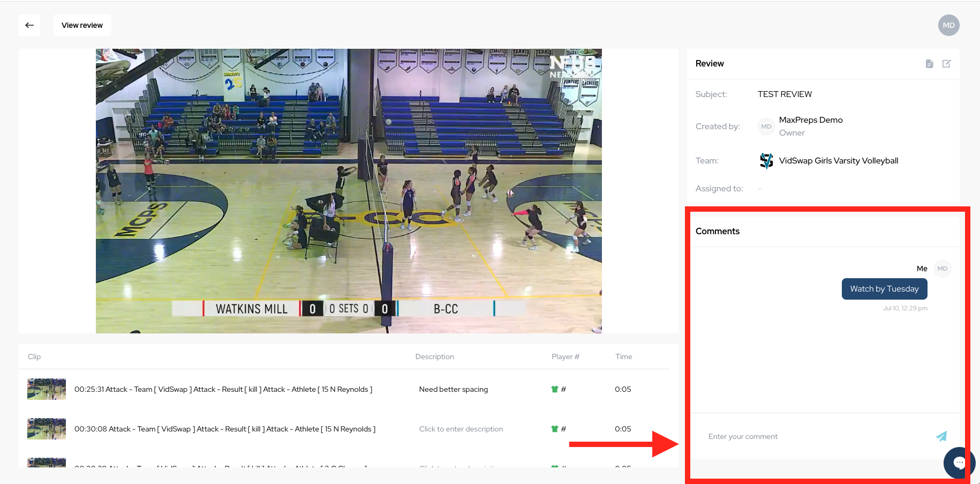Click the 0:05 time of 00:30:08 clip

[623, 429]
